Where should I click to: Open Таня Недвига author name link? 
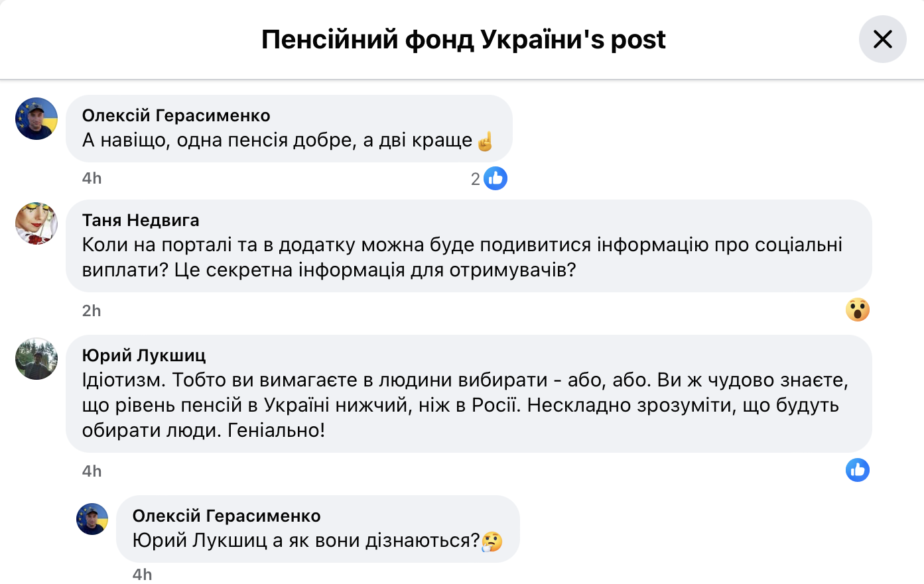[141, 220]
